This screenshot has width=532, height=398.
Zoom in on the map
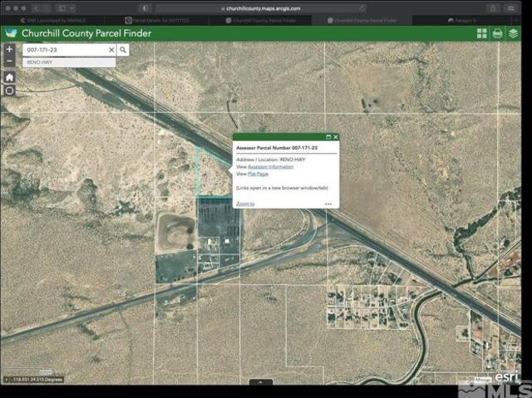(x=9, y=50)
